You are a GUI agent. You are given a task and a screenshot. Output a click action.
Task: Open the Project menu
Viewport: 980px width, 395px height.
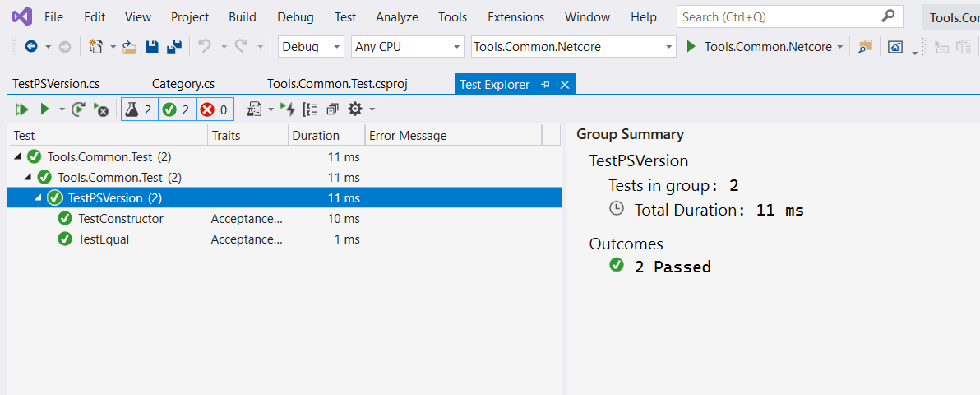pyautogui.click(x=190, y=17)
